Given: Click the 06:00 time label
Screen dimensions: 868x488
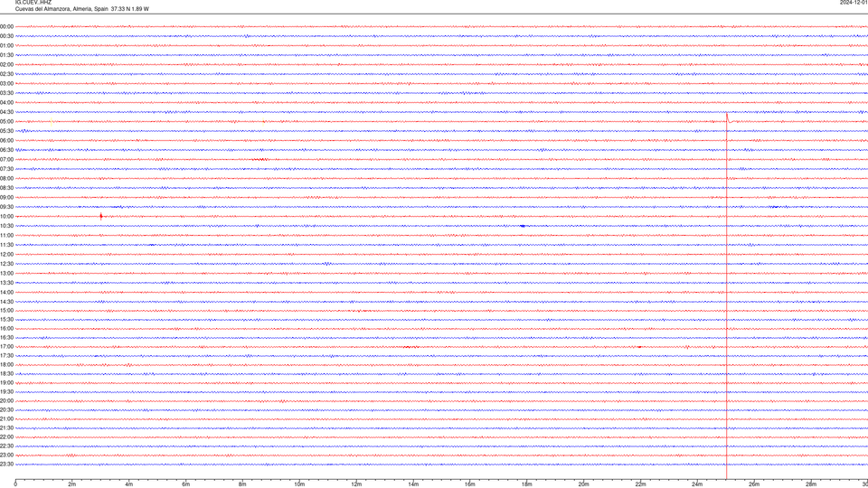Looking at the screenshot, I should point(6,141).
